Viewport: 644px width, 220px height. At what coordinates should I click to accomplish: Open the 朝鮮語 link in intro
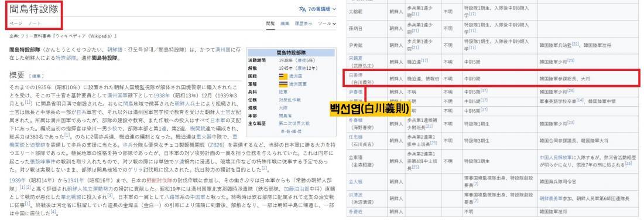pos(114,50)
